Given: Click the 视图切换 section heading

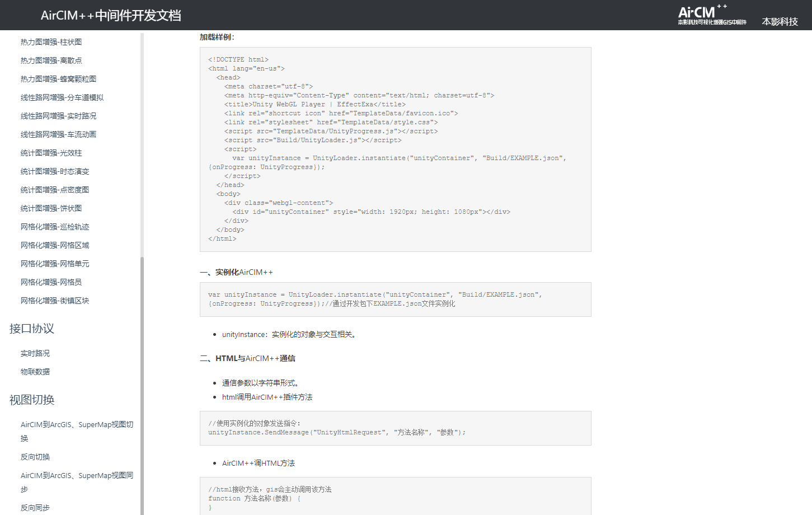Looking at the screenshot, I should pyautogui.click(x=32, y=400).
